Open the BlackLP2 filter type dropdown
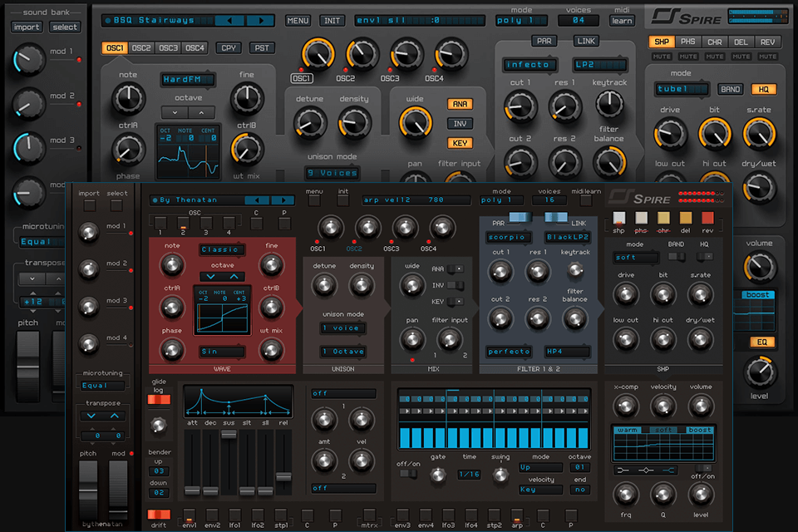Screen dimensions: 798x532 [x=566, y=236]
